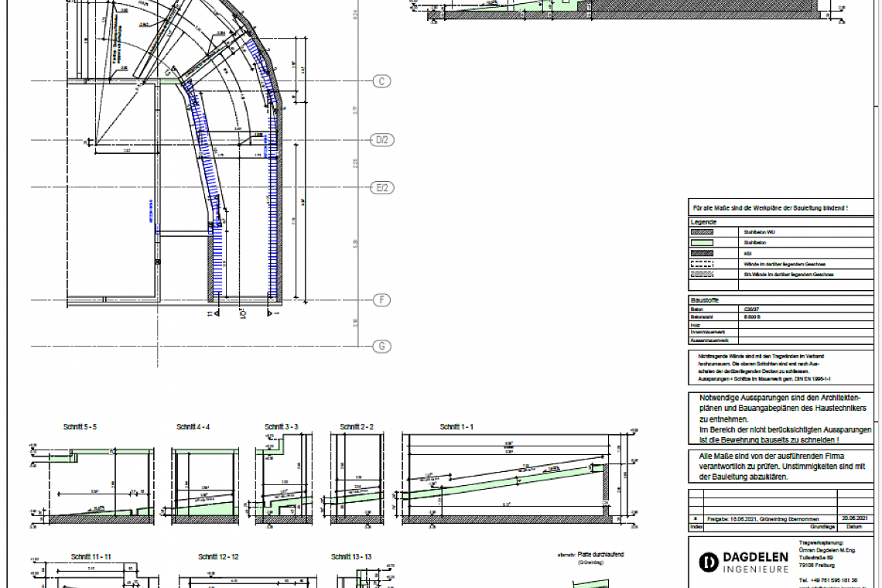Select the 'Schnitt 3 - 3' section title

tap(282, 427)
